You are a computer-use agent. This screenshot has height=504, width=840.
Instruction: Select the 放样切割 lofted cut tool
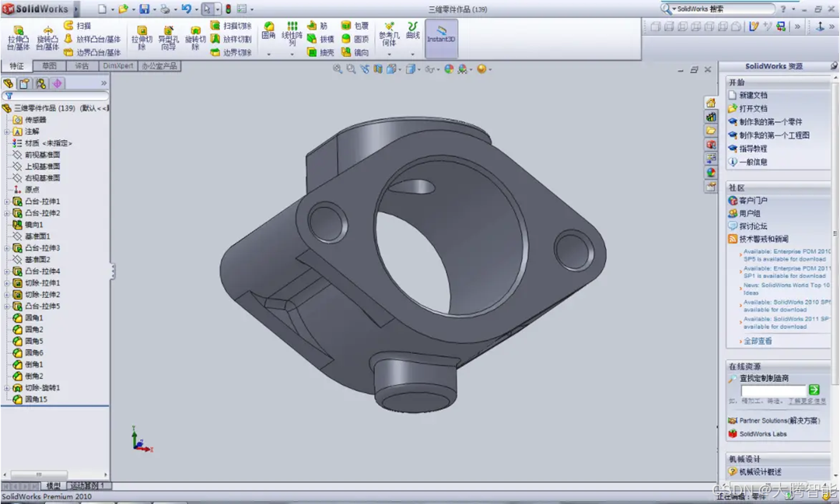(x=231, y=39)
